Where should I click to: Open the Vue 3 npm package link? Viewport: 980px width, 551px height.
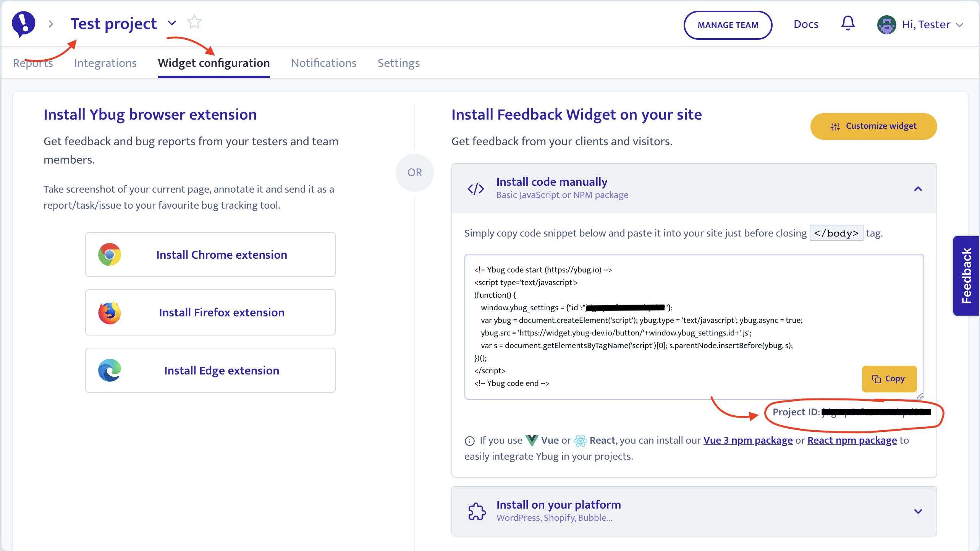748,440
